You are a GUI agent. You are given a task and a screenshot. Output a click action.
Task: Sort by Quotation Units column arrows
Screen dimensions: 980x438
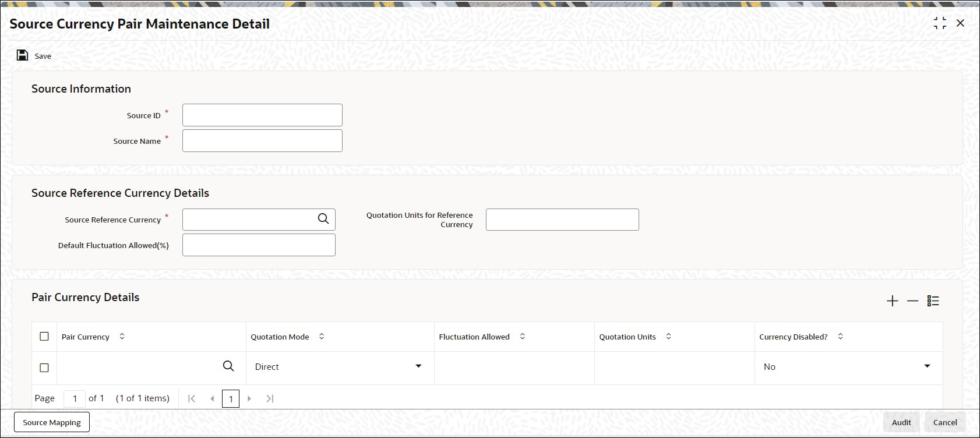pyautogui.click(x=669, y=336)
